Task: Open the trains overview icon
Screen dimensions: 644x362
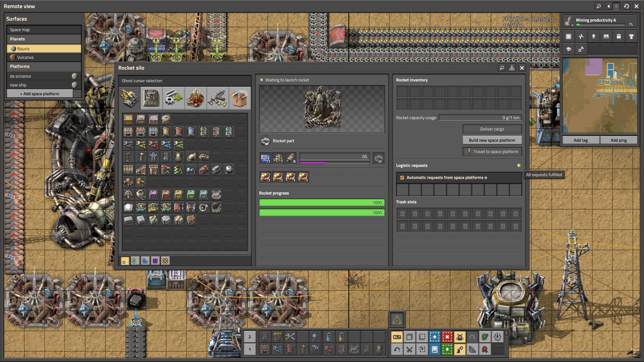Action: tap(619, 36)
